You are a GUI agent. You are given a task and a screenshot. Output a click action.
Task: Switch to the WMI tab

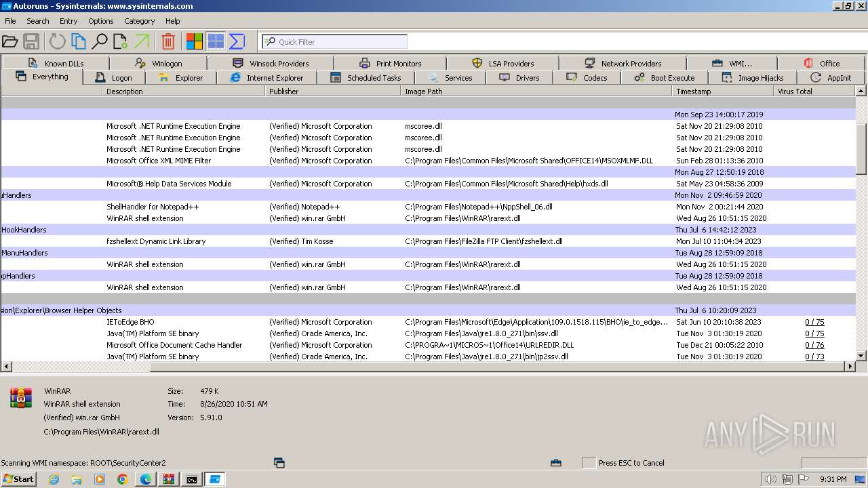(731, 63)
